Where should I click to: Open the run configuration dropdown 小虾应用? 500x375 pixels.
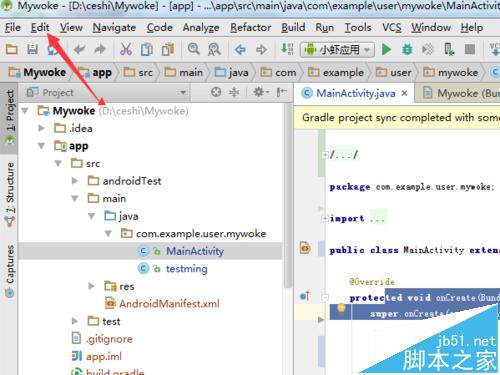337,50
